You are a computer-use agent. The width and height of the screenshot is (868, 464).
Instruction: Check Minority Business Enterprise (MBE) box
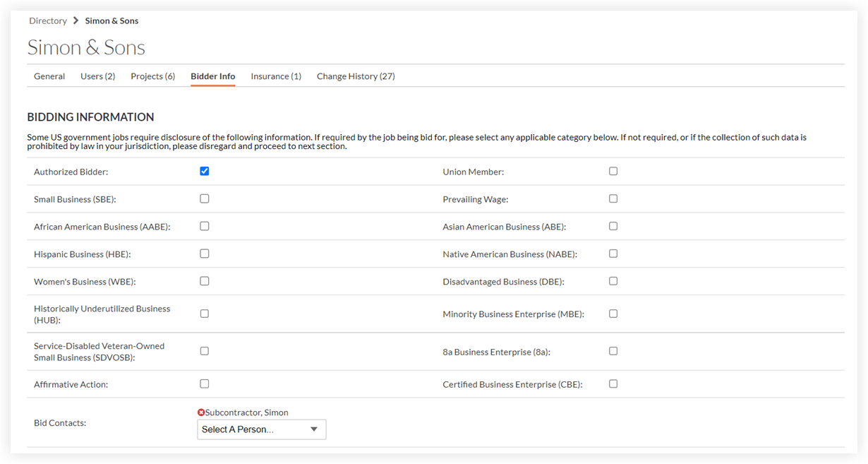coord(613,314)
